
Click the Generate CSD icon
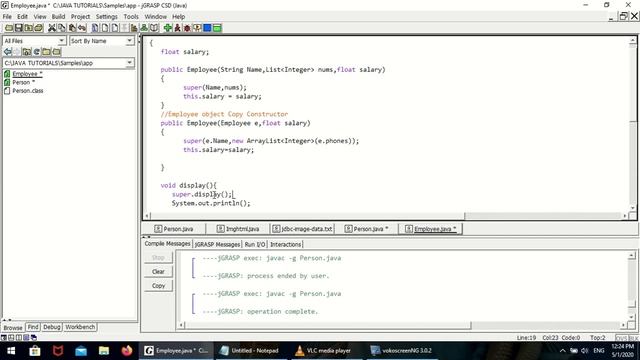(x=95, y=28)
